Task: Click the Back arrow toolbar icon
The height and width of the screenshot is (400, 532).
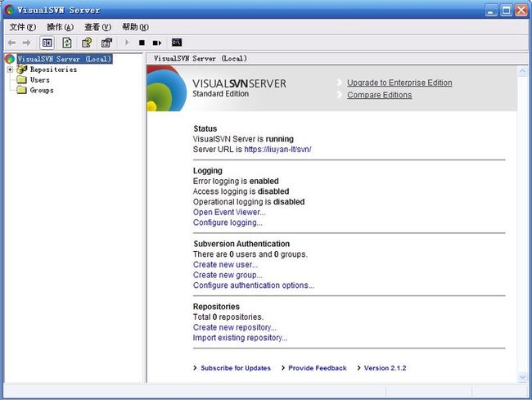Action: [12, 43]
